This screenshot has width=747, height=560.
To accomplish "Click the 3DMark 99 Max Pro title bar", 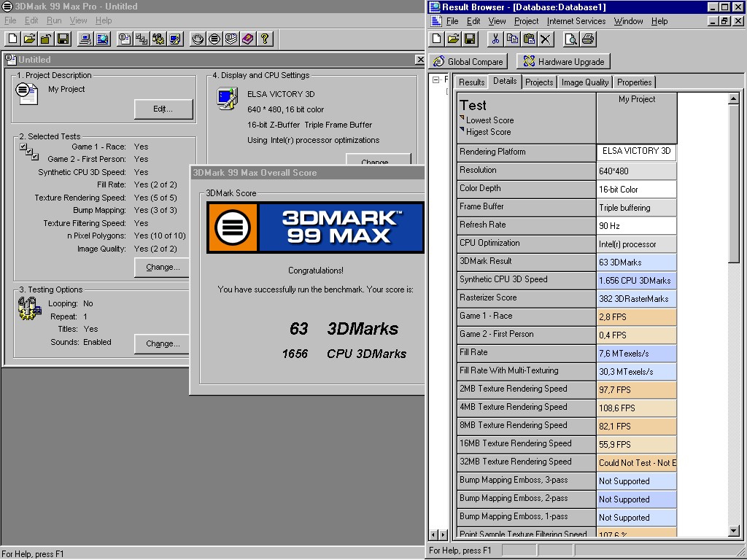I will click(212, 7).
